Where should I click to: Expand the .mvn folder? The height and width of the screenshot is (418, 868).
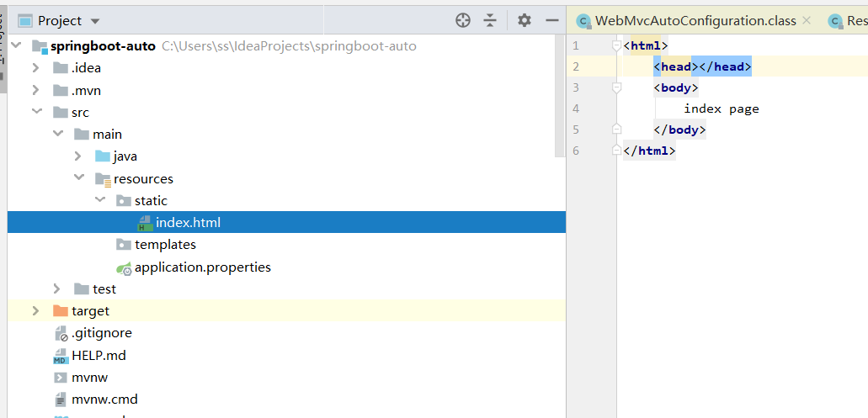pyautogui.click(x=36, y=90)
